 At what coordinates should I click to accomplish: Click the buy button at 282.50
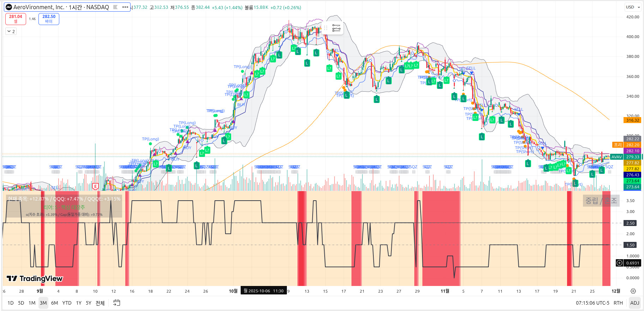49,19
